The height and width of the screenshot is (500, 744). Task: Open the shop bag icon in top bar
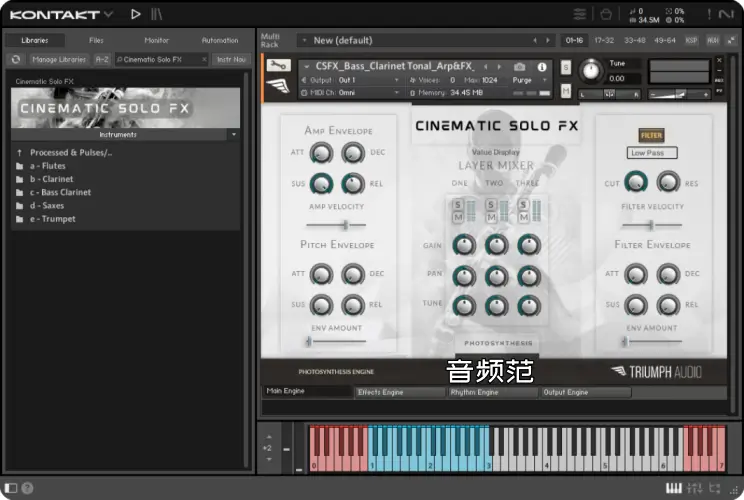click(x=606, y=14)
